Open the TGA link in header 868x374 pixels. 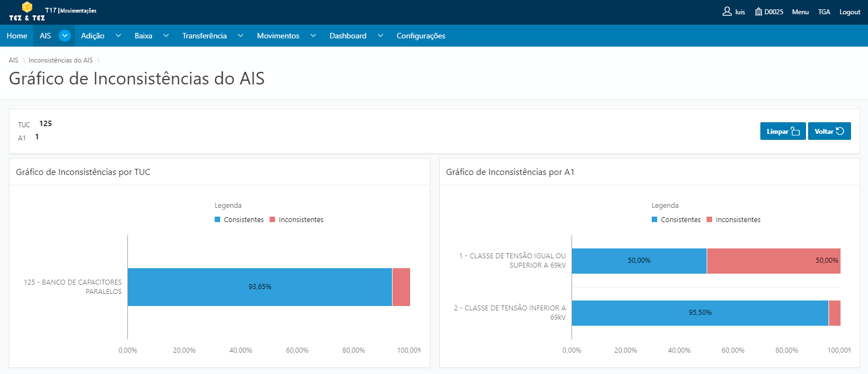[x=824, y=12]
